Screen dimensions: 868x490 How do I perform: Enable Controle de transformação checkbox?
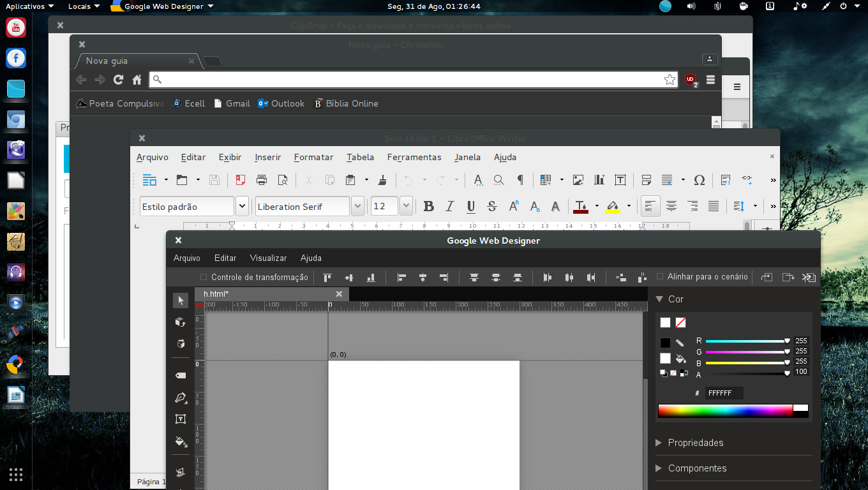(204, 277)
